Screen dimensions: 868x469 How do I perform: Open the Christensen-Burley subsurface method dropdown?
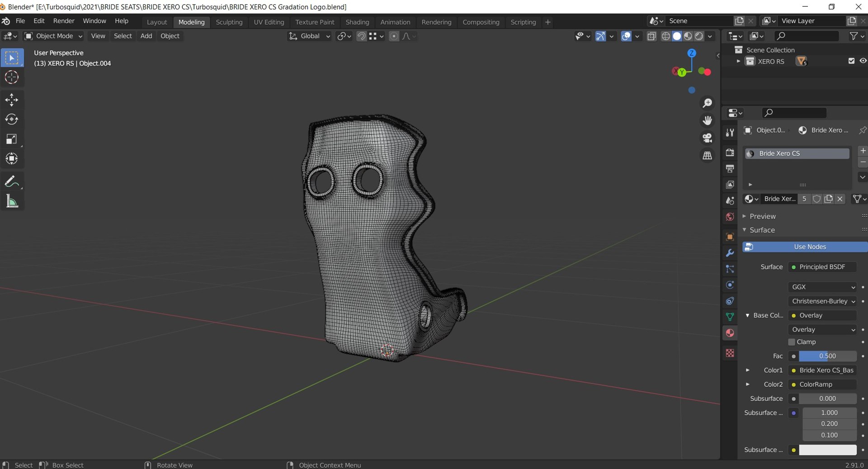coord(822,301)
